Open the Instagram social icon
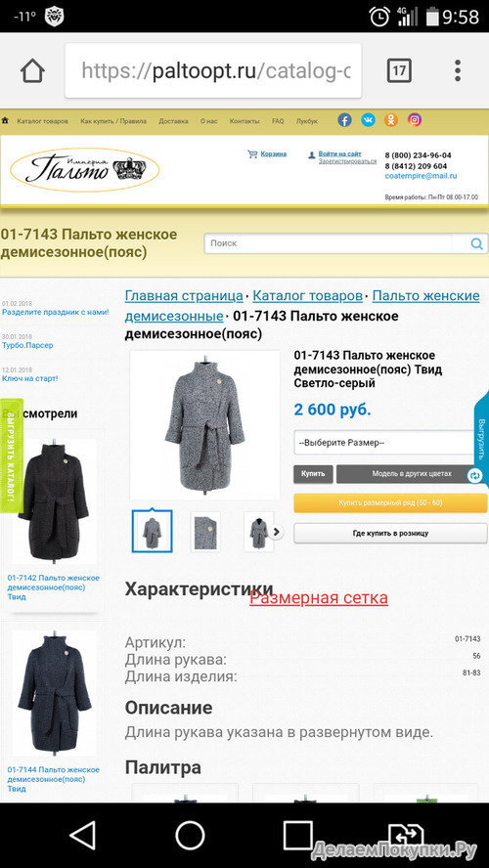 pyautogui.click(x=415, y=120)
